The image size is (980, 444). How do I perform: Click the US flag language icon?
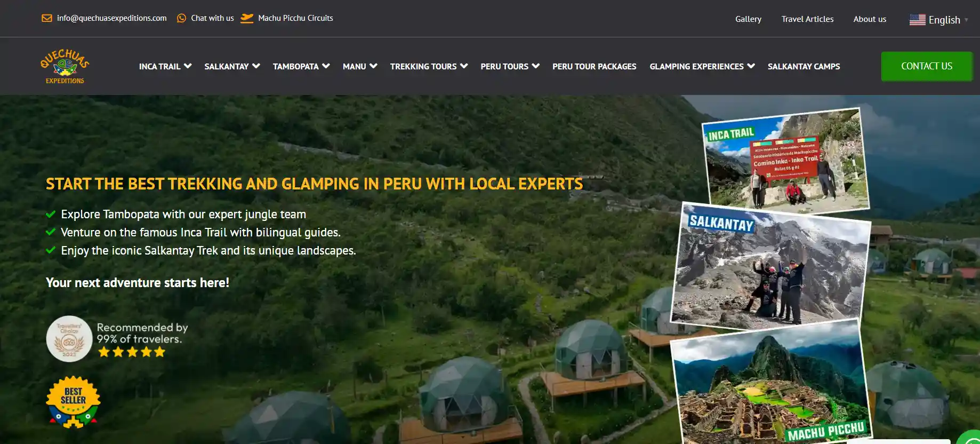click(917, 20)
